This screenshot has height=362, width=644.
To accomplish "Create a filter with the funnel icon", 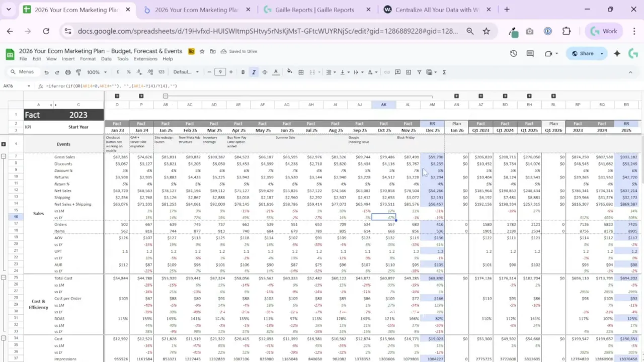I will coord(419,72).
